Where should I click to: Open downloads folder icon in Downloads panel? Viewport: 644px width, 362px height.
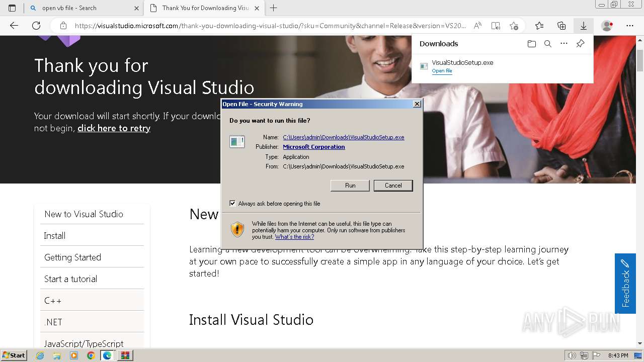click(532, 44)
